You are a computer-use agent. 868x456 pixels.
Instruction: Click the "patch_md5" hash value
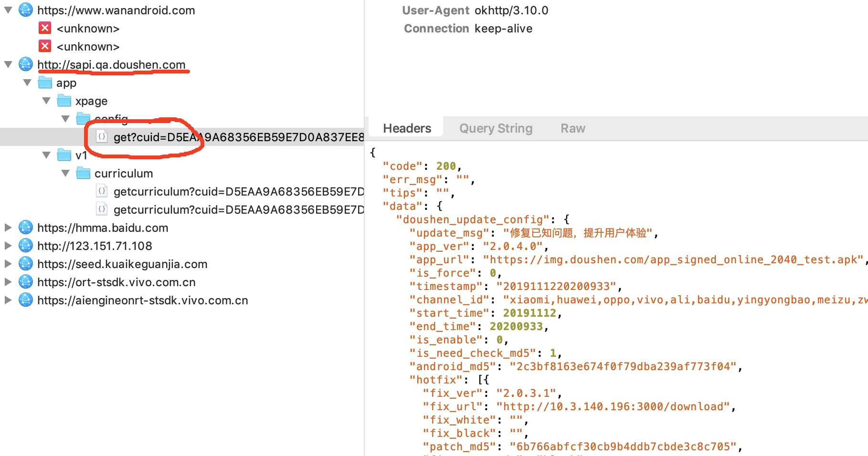pyautogui.click(x=624, y=446)
